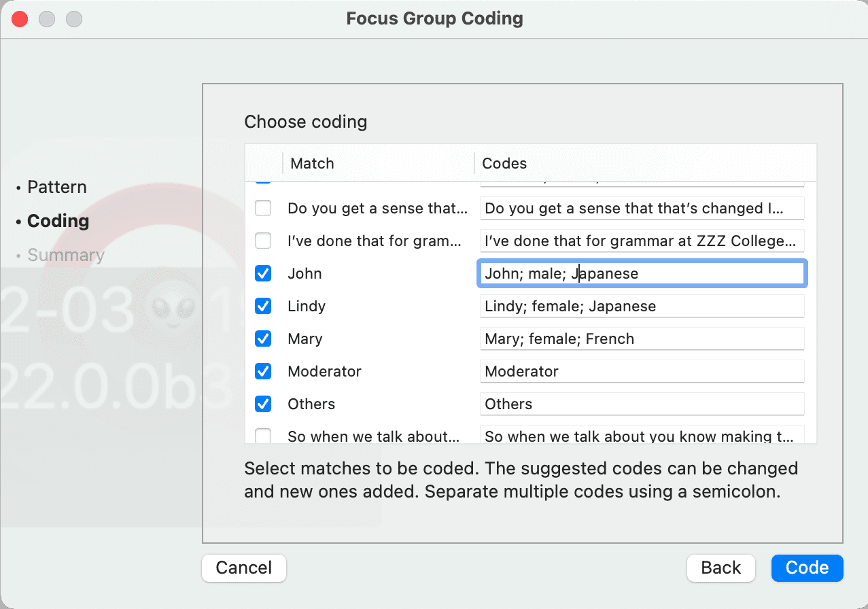Viewport: 868px width, 609px height.
Task: Check the "Do you get a sense that" match checkbox
Action: 263,208
